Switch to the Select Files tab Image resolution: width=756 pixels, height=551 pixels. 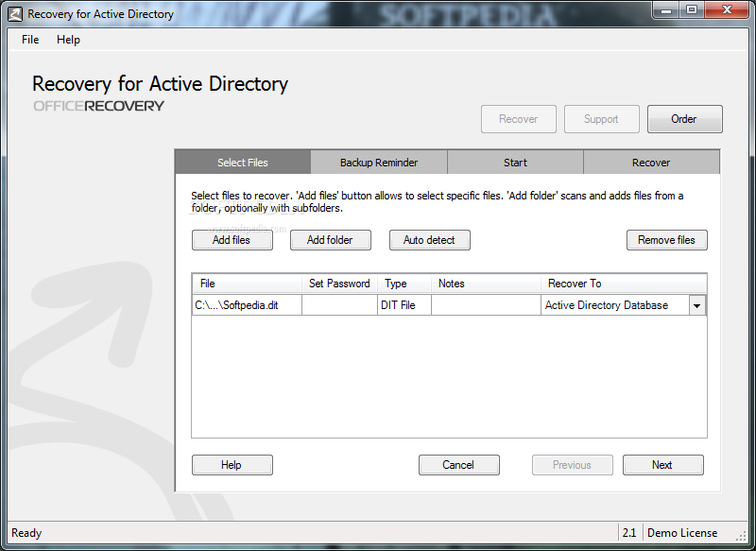[243, 163]
